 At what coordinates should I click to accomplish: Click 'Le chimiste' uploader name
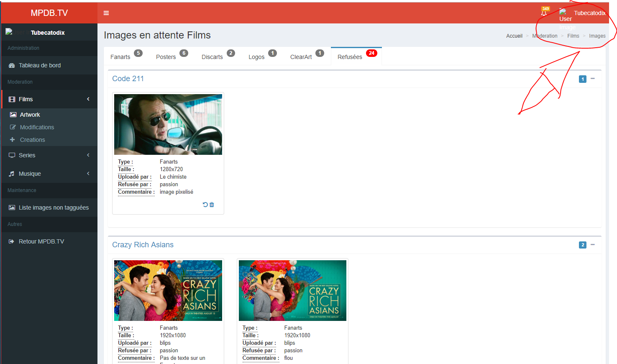coord(173,177)
